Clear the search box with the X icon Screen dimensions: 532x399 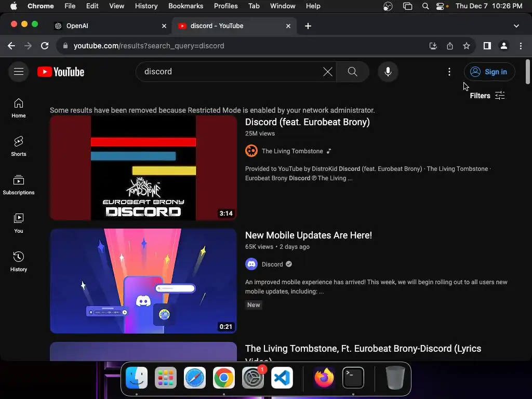[x=327, y=72]
